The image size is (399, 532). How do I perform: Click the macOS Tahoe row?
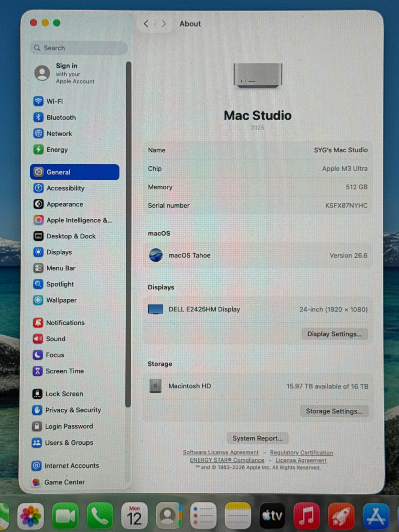point(258,255)
